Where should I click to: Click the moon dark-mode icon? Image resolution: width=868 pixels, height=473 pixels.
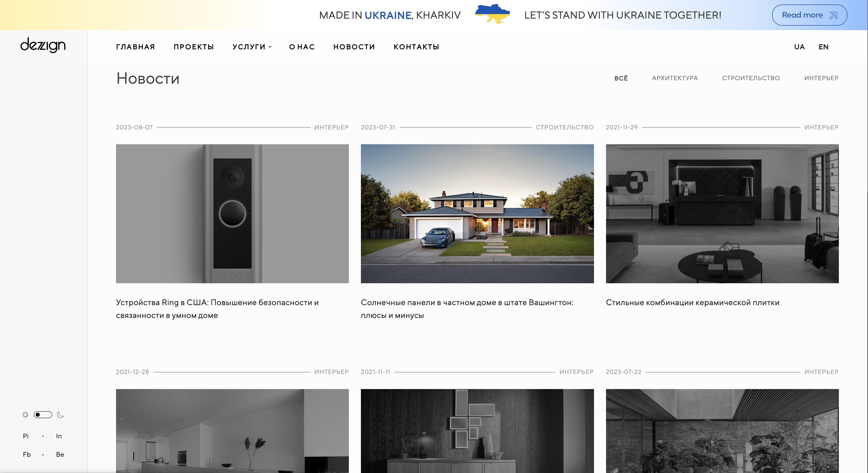coord(61,415)
